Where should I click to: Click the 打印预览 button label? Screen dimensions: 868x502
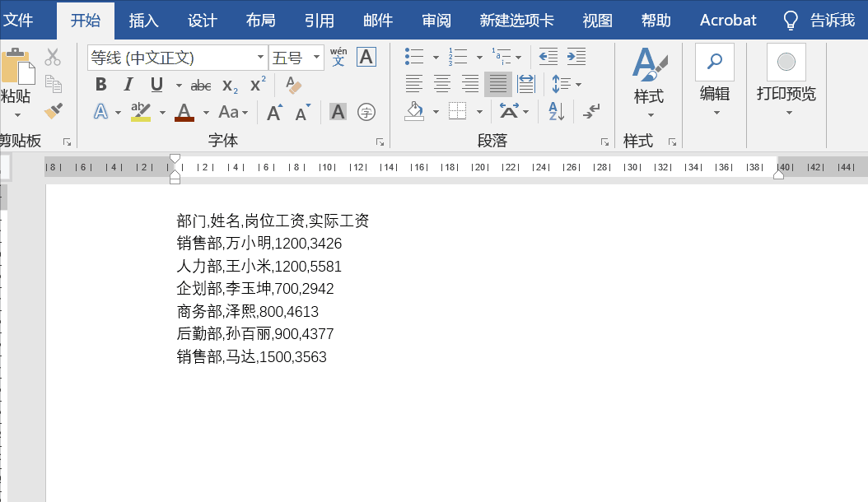pyautogui.click(x=786, y=94)
